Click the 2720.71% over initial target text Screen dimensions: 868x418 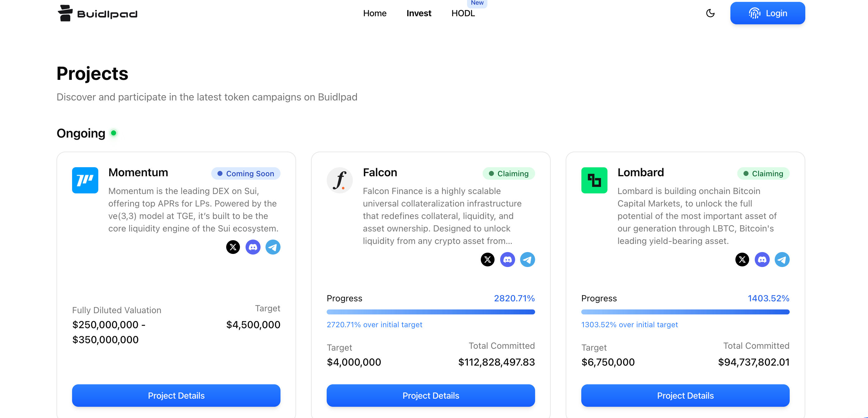click(x=374, y=324)
